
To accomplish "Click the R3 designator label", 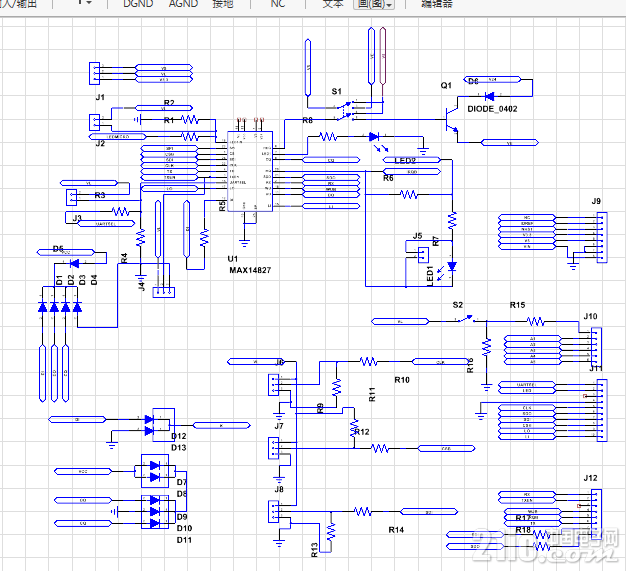I will pyautogui.click(x=100, y=195).
